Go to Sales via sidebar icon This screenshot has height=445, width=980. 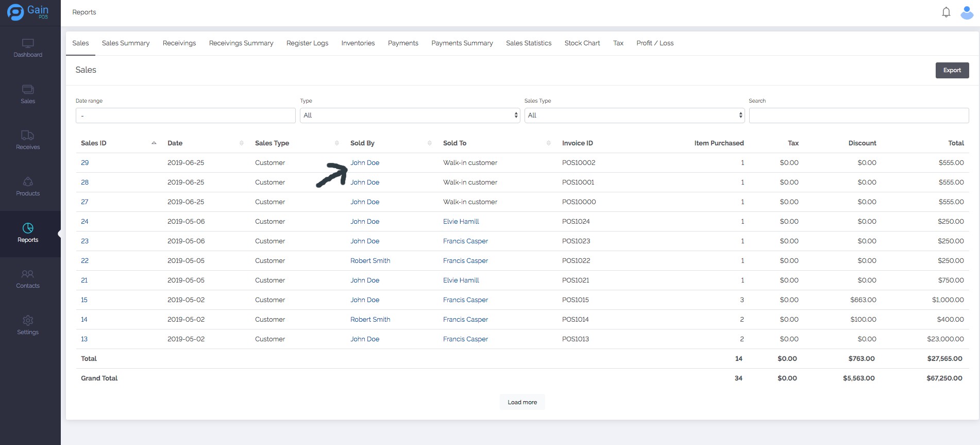pos(28,90)
